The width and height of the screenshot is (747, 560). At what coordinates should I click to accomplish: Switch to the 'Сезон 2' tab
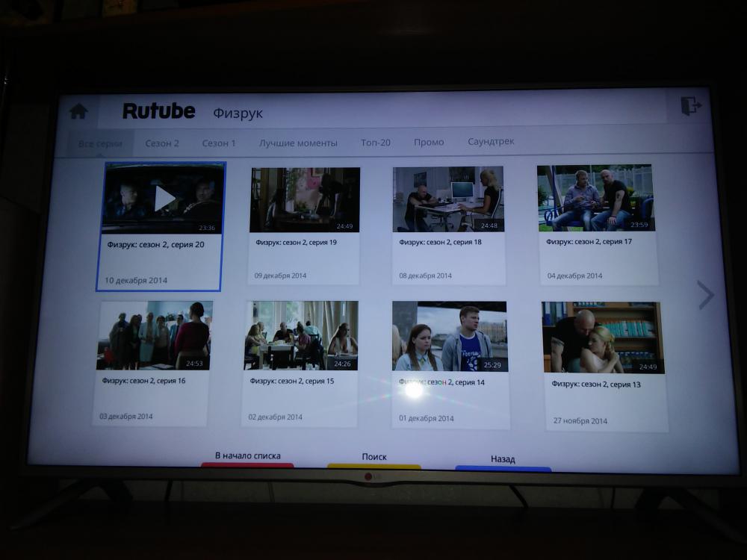point(162,143)
